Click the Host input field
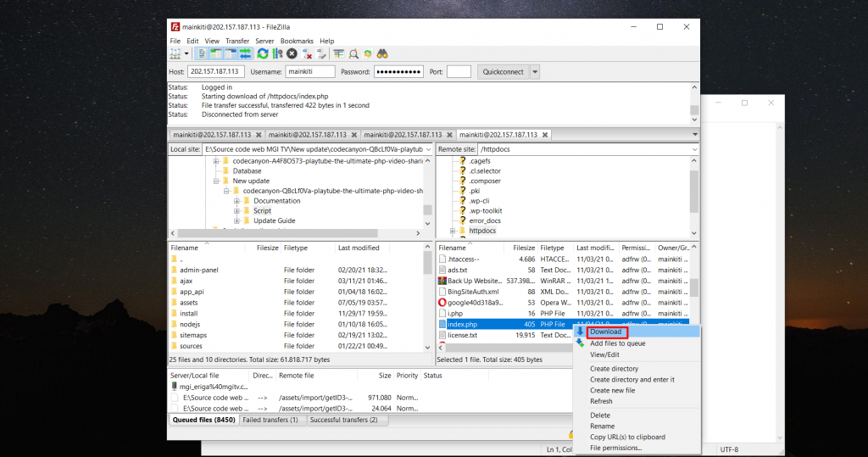The image size is (868, 457). (216, 71)
